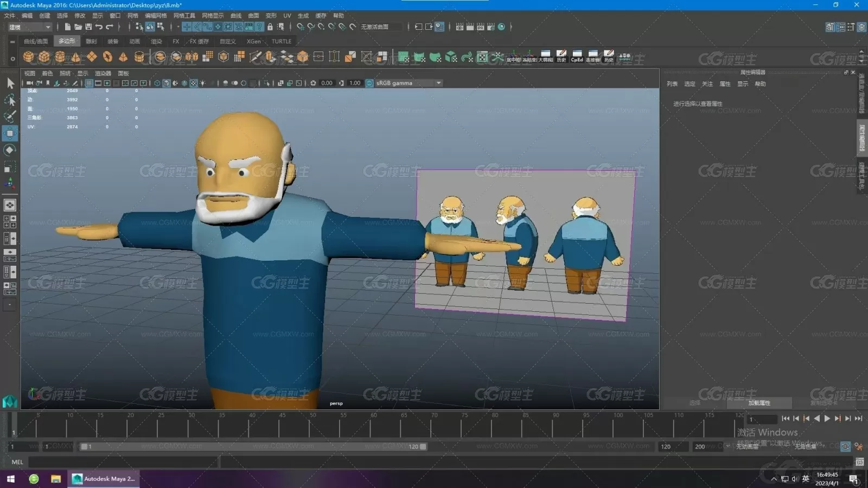Open the sRGB gamma dropdown

[409, 83]
